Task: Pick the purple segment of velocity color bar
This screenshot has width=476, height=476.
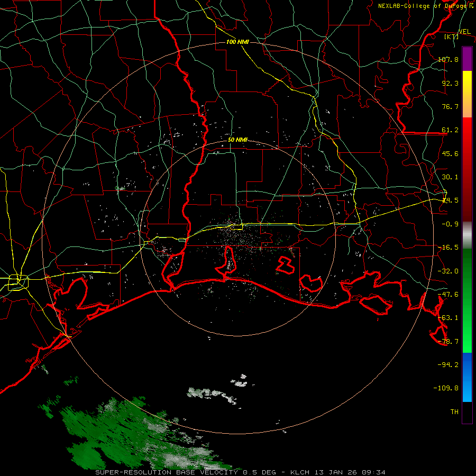Action: [467, 59]
